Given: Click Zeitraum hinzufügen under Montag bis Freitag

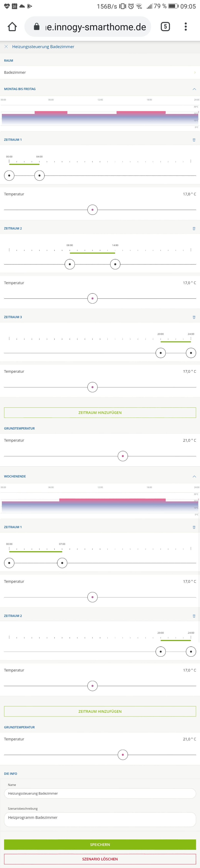Looking at the screenshot, I should pyautogui.click(x=100, y=412).
